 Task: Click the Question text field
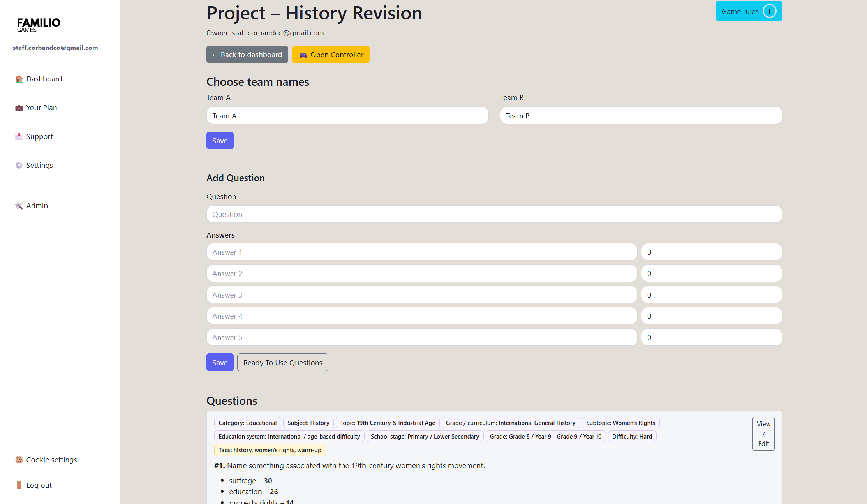tap(494, 214)
